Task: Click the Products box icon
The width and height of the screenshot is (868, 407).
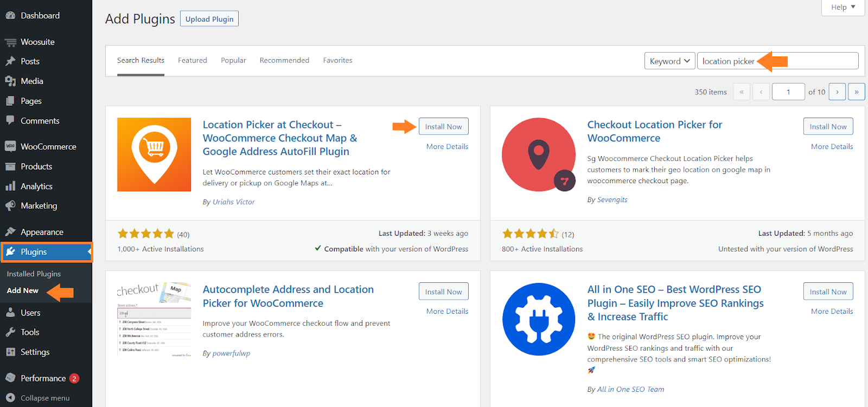Action: (x=10, y=166)
